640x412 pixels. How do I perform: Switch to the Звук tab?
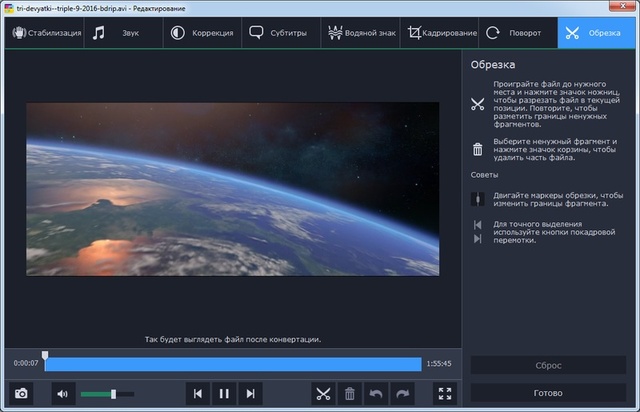click(x=116, y=33)
